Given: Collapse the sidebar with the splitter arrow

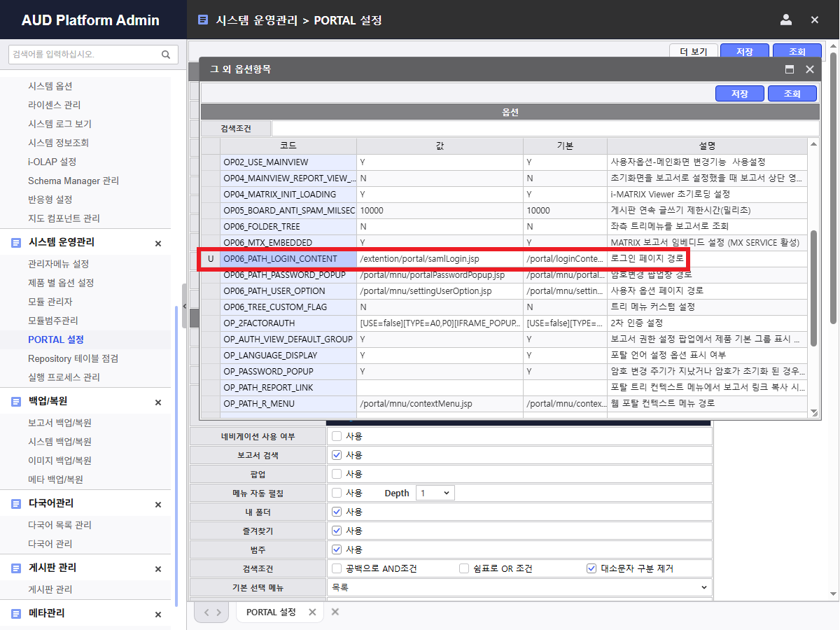Looking at the screenshot, I should [184, 306].
